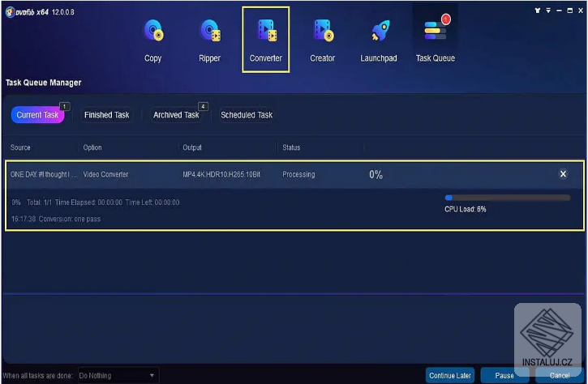Switch to Scheduled Task tab

pos(247,115)
